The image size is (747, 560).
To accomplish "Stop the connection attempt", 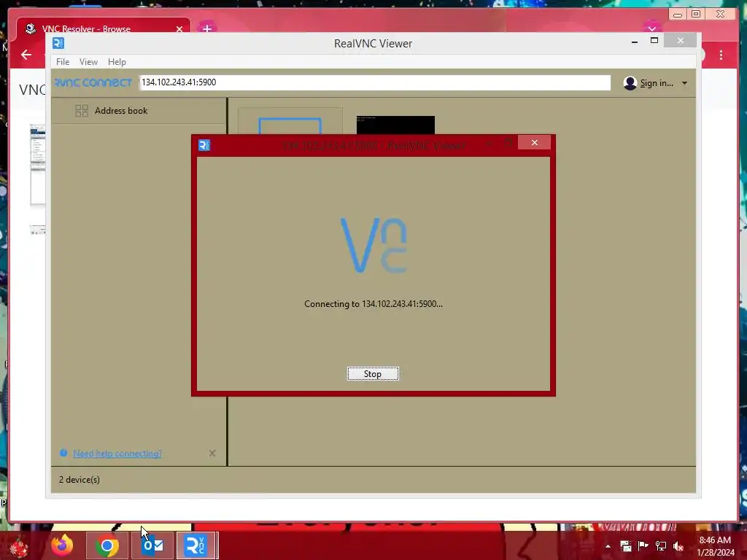I will [x=373, y=374].
